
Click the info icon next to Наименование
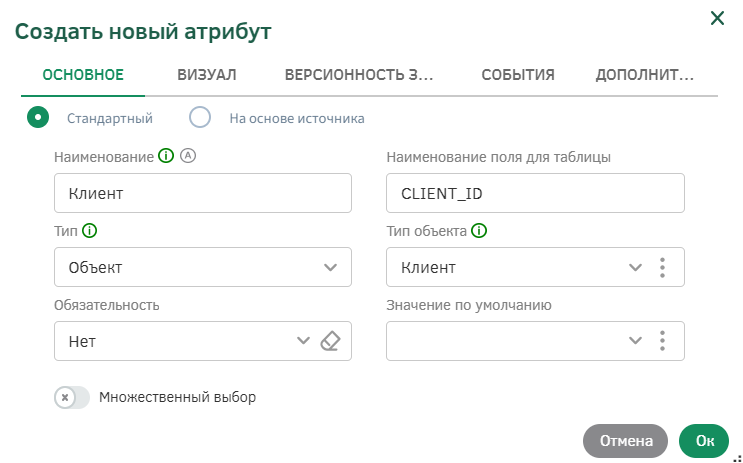166,156
